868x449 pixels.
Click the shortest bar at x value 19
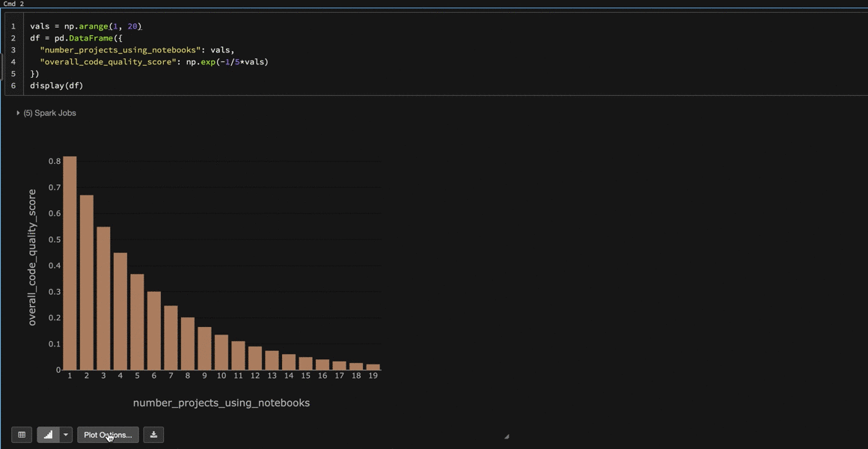(x=373, y=366)
